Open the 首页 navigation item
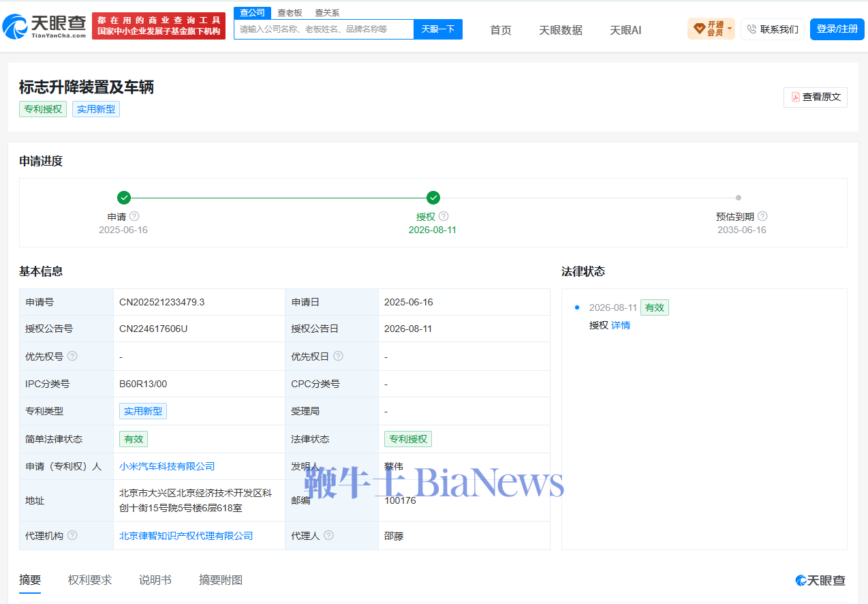868x604 pixels. pyautogui.click(x=501, y=30)
